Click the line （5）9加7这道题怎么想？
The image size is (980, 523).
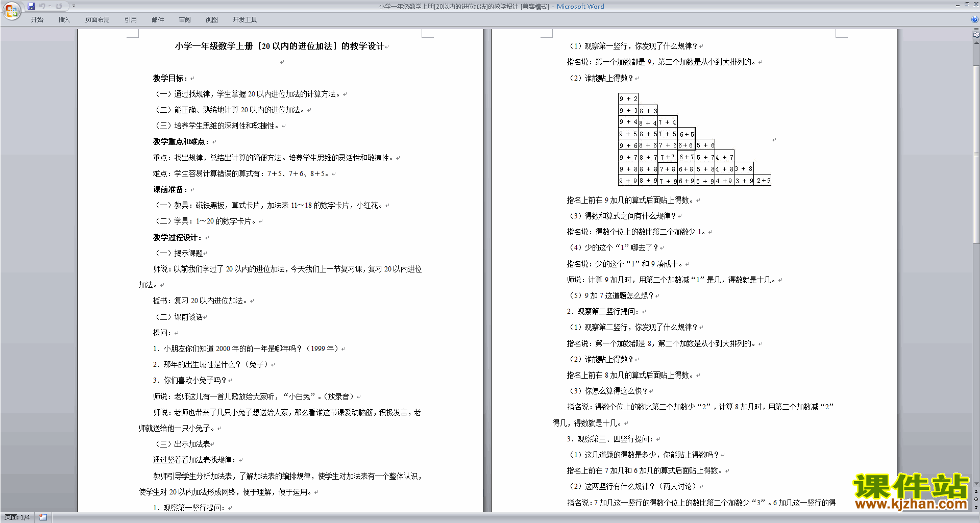click(x=611, y=295)
